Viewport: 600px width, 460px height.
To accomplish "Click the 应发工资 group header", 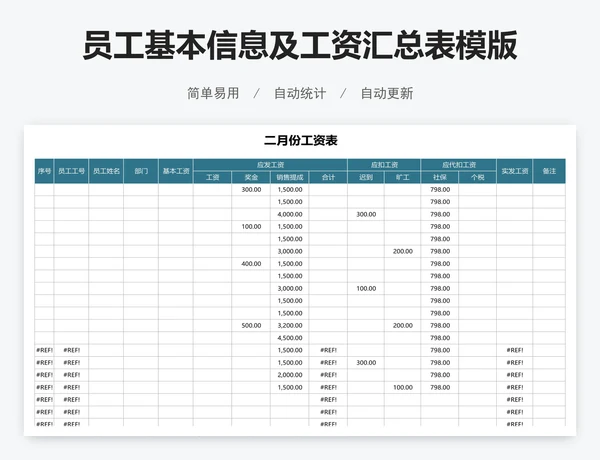I will 270,165.
